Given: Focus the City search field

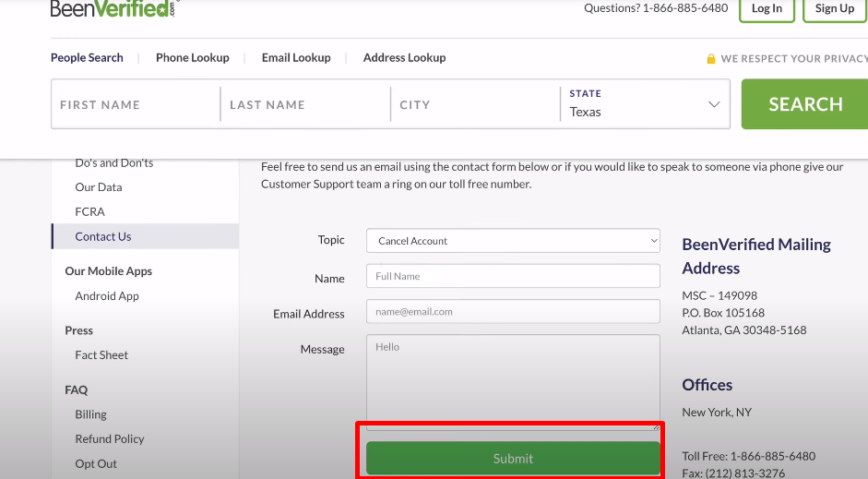Looking at the screenshot, I should point(476,104).
